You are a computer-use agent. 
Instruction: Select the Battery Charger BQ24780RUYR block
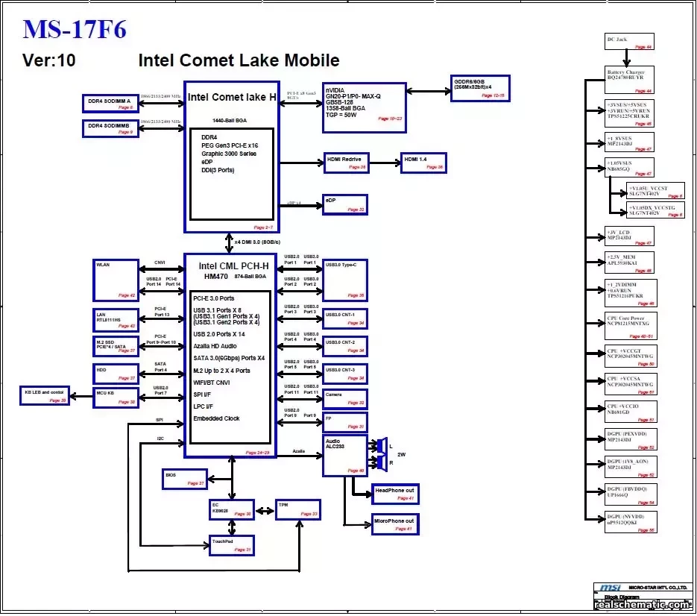click(x=628, y=78)
